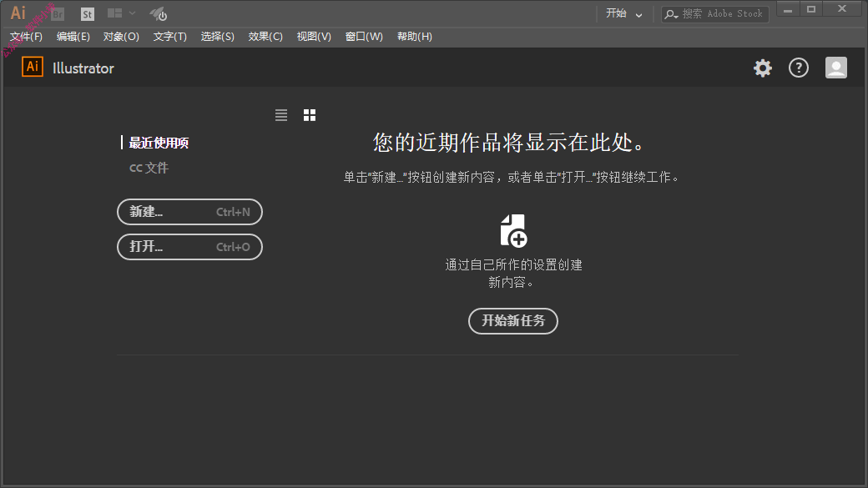Open the 开始 workspace switcher dropdown

(624, 14)
